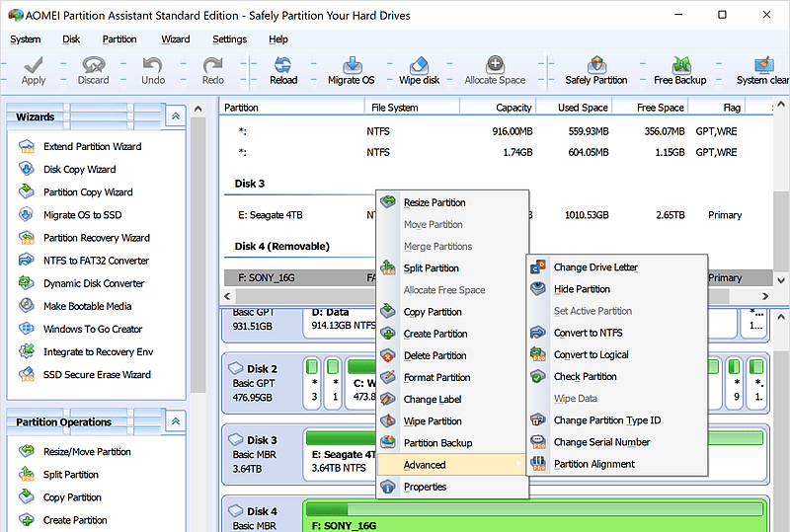Image resolution: width=790 pixels, height=532 pixels.
Task: Select Convert to NTFS in submenu
Action: coord(616,333)
